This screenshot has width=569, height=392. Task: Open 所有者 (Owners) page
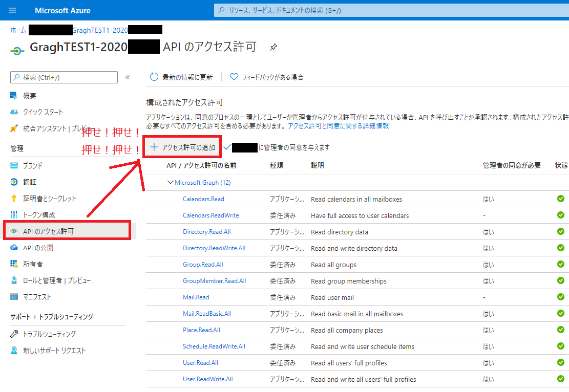30,263
